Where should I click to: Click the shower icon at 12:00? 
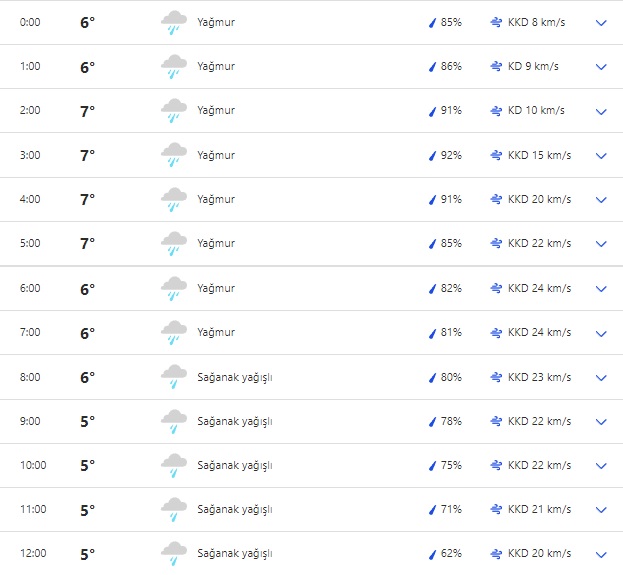coord(173,553)
